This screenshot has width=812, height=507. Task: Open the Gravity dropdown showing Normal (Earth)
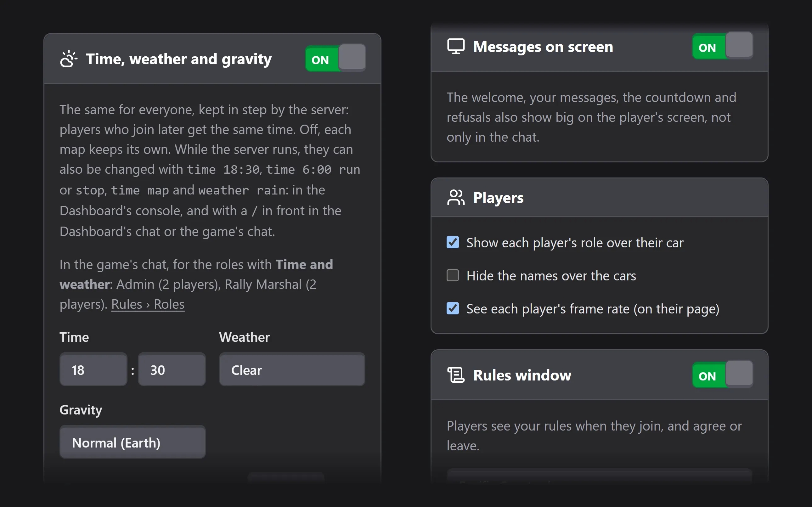pyautogui.click(x=133, y=442)
